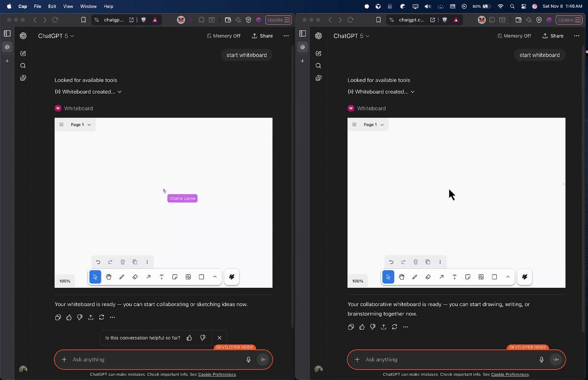Click Share button in right window
The height and width of the screenshot is (380, 588).
553,36
